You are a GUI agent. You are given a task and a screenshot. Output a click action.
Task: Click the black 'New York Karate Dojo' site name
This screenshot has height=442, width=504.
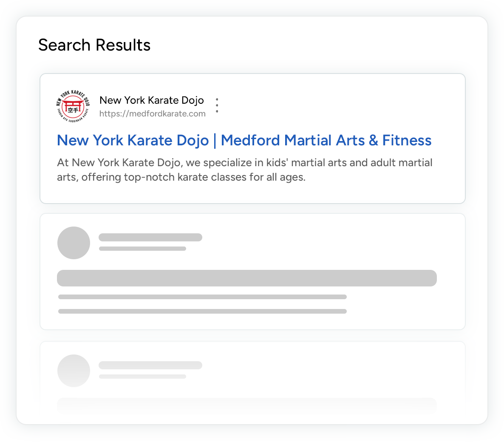(x=151, y=100)
